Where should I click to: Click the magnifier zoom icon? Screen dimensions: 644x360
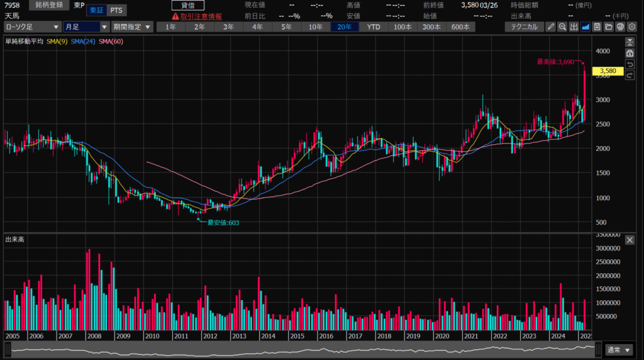(x=562, y=27)
